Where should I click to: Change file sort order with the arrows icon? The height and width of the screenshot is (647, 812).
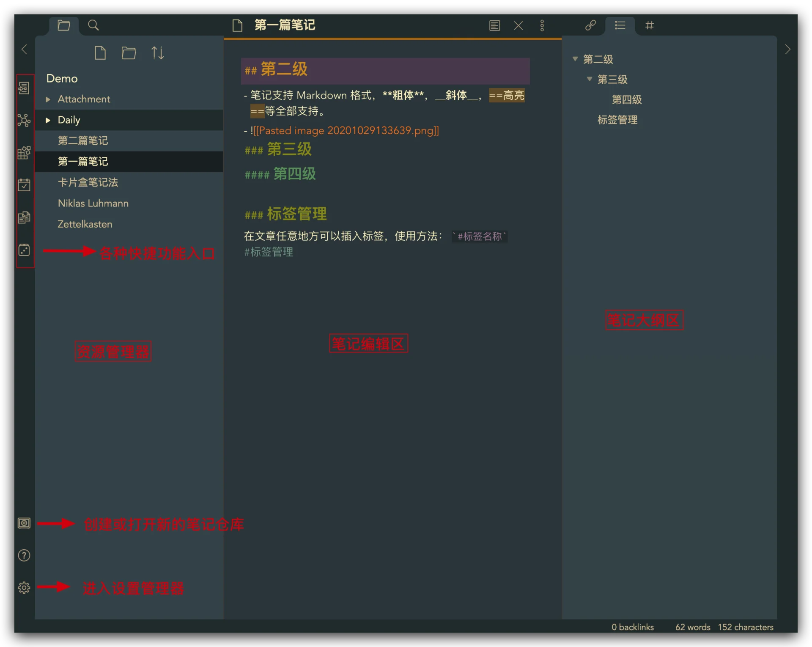[x=157, y=52]
